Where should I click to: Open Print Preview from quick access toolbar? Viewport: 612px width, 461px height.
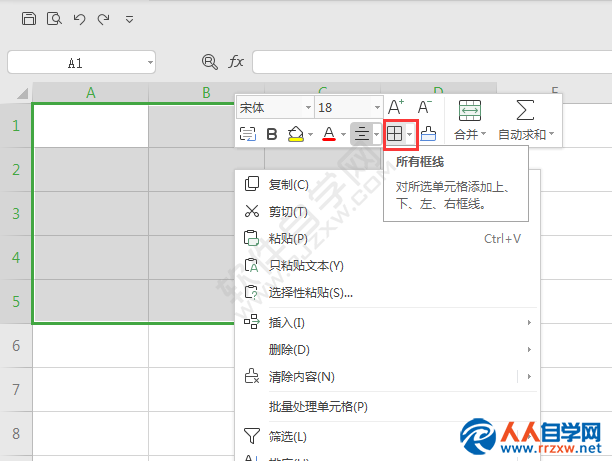point(54,18)
